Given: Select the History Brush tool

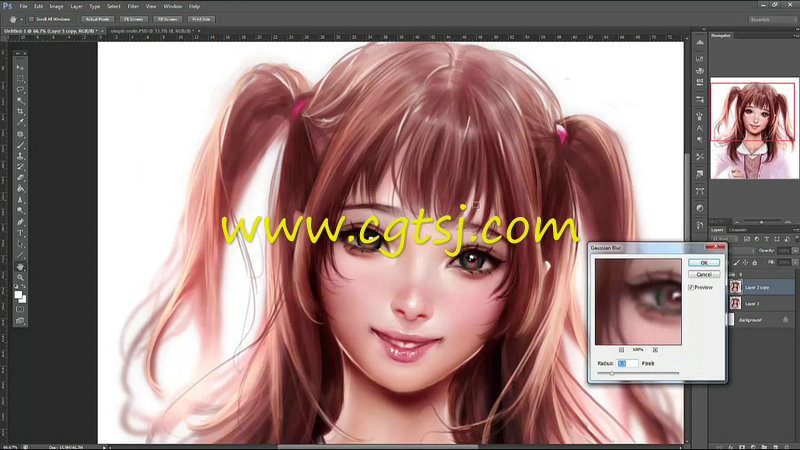Looking at the screenshot, I should point(20,167).
